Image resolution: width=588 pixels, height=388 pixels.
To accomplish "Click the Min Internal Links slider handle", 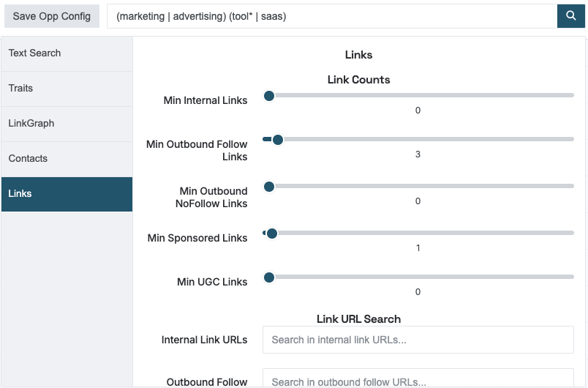I will (269, 96).
